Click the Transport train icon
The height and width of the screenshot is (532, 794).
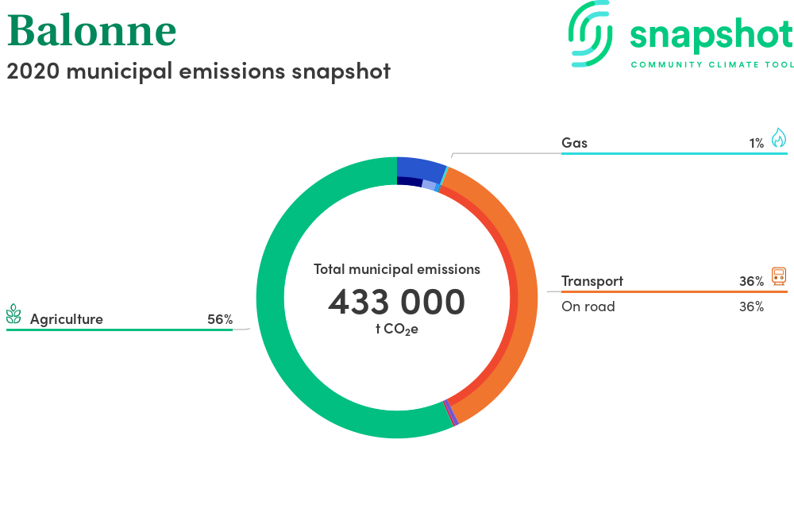(x=778, y=276)
